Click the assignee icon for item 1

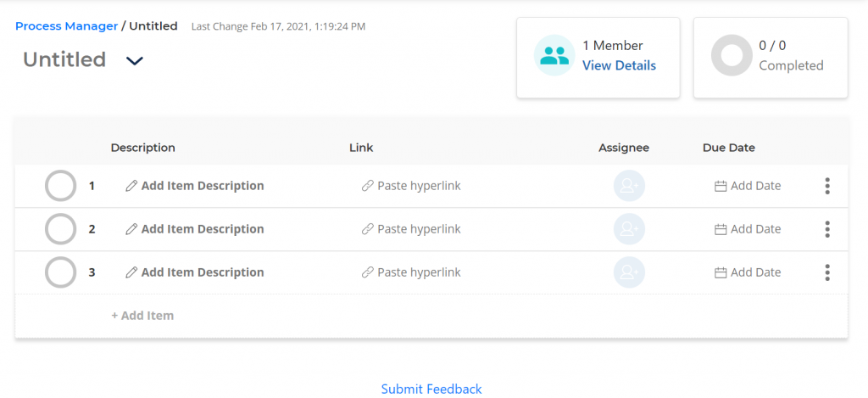point(629,186)
